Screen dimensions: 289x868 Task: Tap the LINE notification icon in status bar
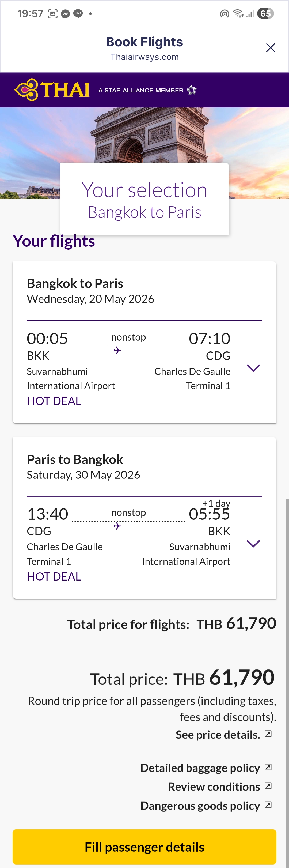pos(78,14)
